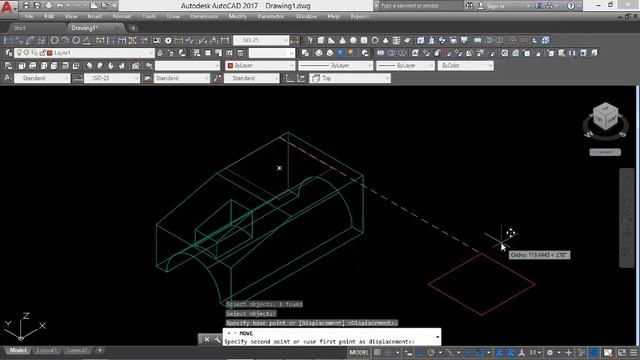Click the MOVE command line input
The height and width of the screenshot is (360, 640).
329,342
